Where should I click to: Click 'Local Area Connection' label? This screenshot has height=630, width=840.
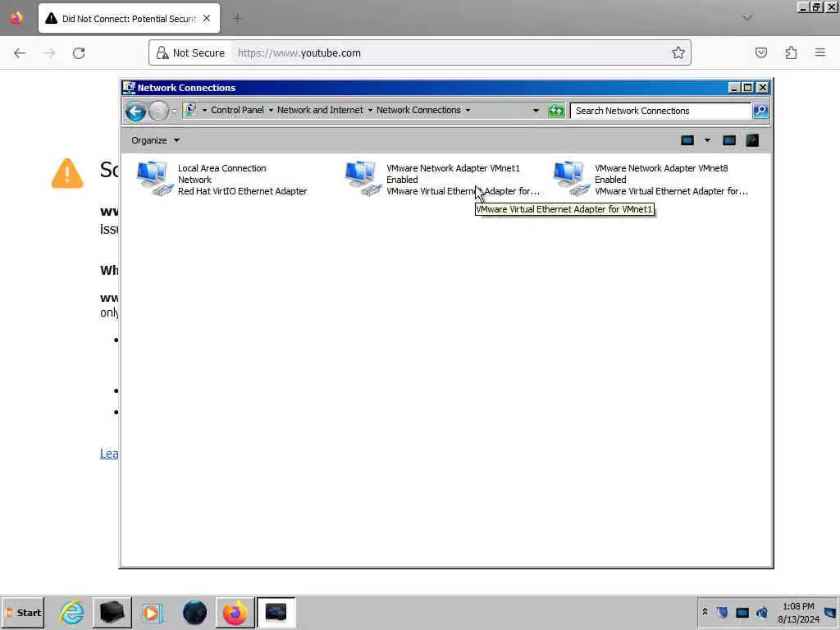[221, 168]
